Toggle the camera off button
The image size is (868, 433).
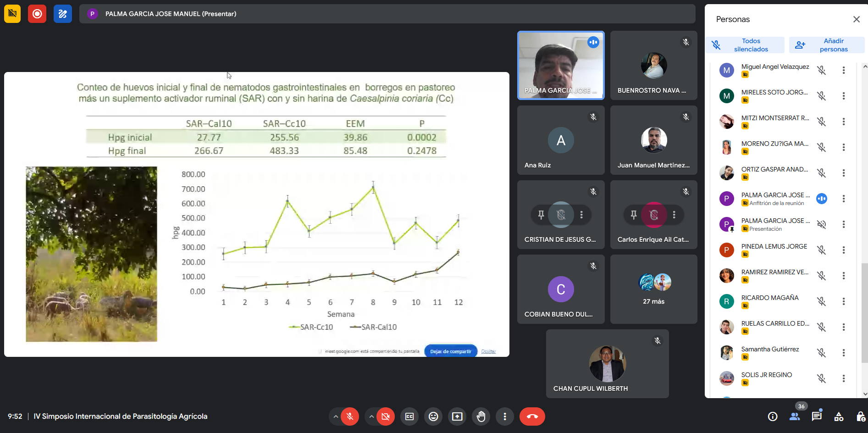coord(386,416)
